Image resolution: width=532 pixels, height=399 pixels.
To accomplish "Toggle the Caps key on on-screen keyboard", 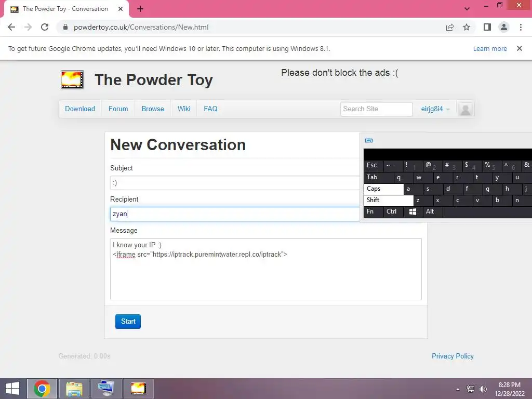I will (384, 189).
